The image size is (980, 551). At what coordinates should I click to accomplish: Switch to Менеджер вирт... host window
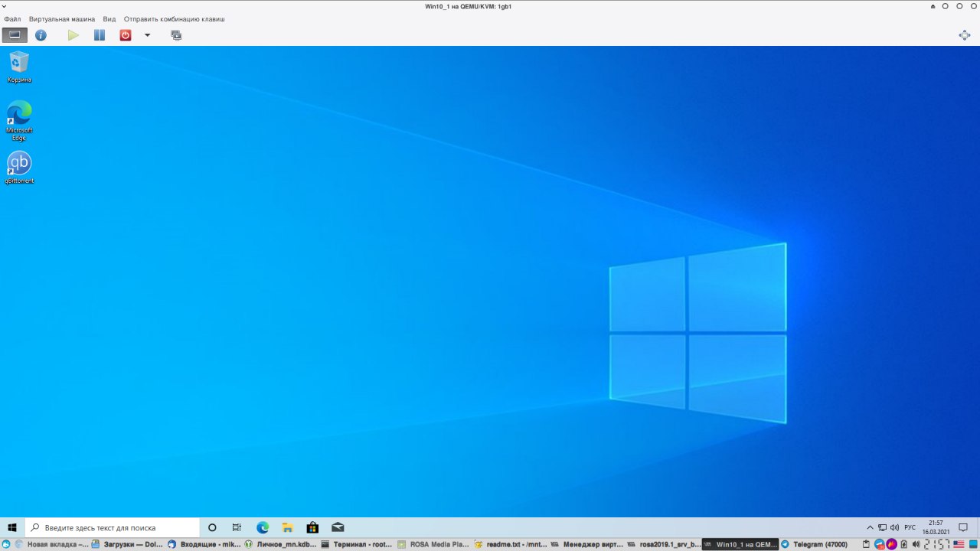point(587,545)
